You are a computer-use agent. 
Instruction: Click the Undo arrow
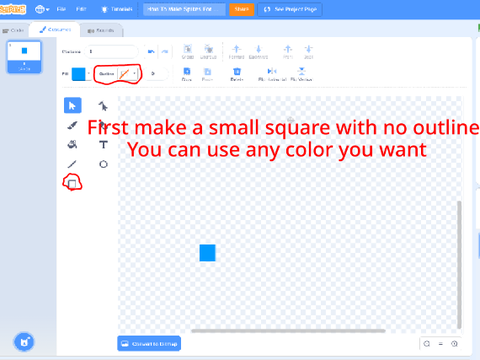click(x=151, y=52)
